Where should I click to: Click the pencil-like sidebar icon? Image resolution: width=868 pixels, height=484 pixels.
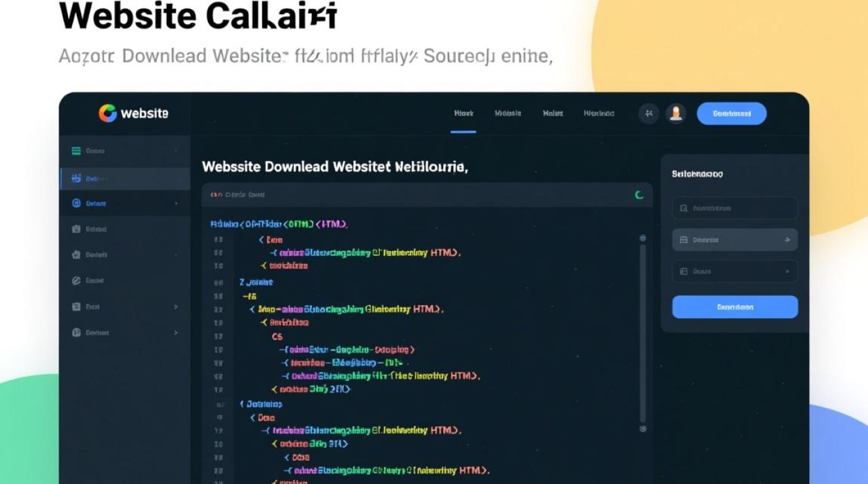tap(76, 281)
